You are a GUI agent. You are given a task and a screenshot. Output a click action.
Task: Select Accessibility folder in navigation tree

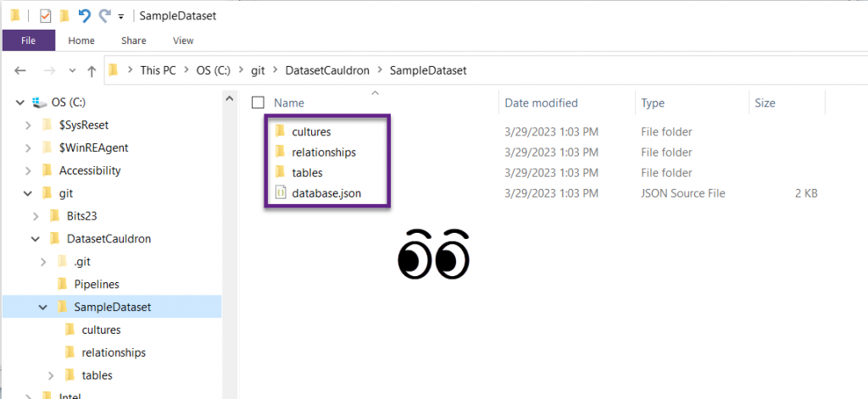tap(90, 170)
